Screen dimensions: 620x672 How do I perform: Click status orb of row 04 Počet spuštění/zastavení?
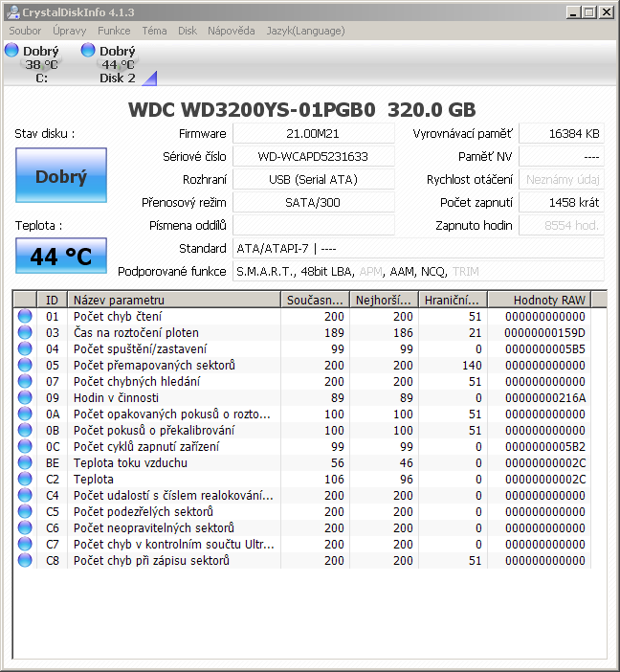tap(25, 348)
